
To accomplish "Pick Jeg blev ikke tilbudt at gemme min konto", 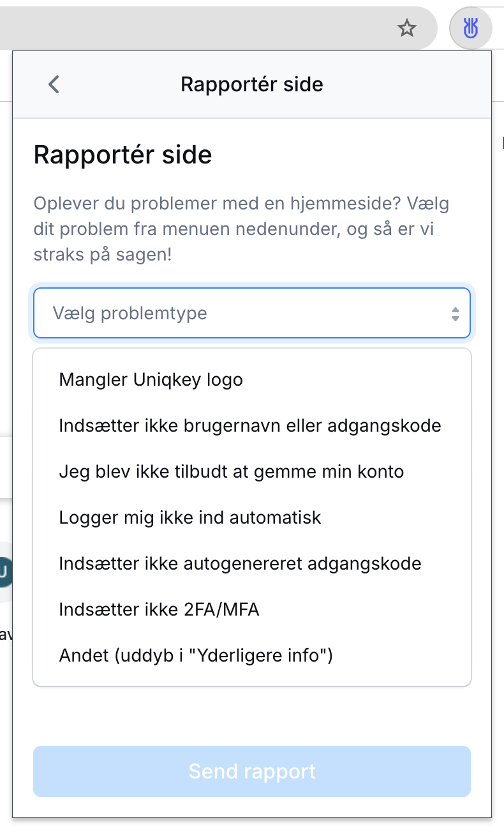I will coord(252,471).
